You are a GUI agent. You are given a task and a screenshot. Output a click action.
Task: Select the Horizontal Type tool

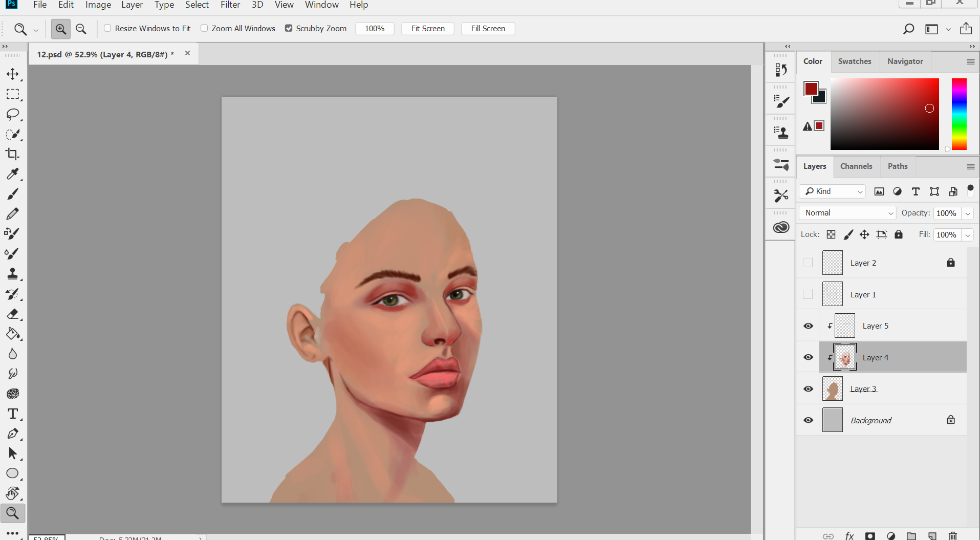[x=13, y=414]
